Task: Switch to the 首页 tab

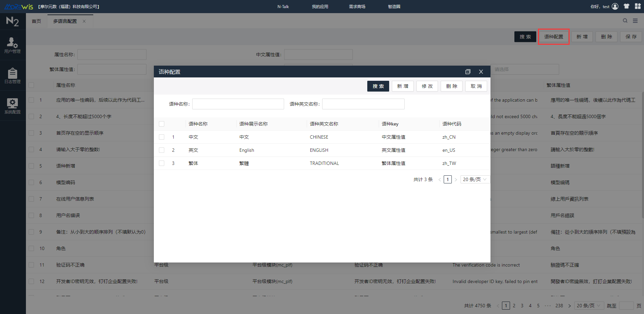Action: tap(36, 21)
